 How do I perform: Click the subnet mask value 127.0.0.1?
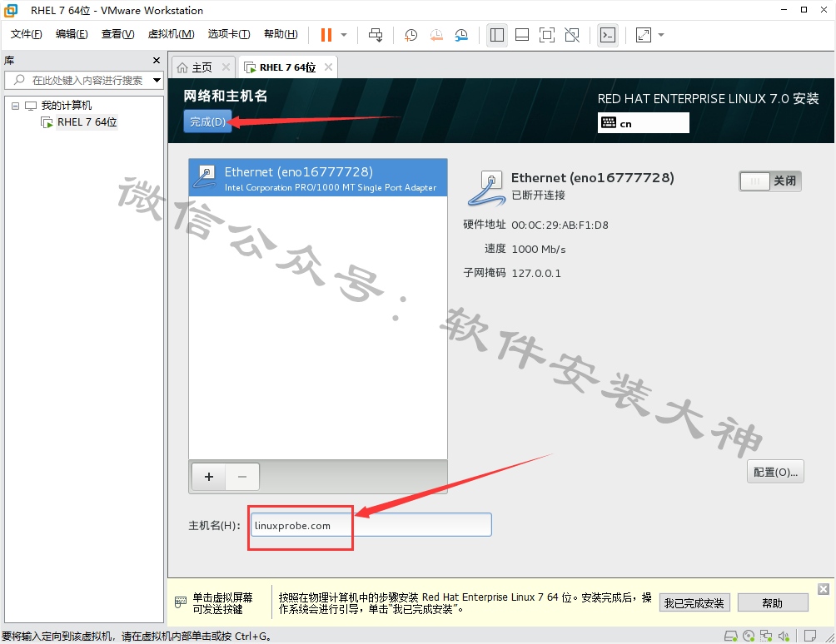pyautogui.click(x=536, y=273)
